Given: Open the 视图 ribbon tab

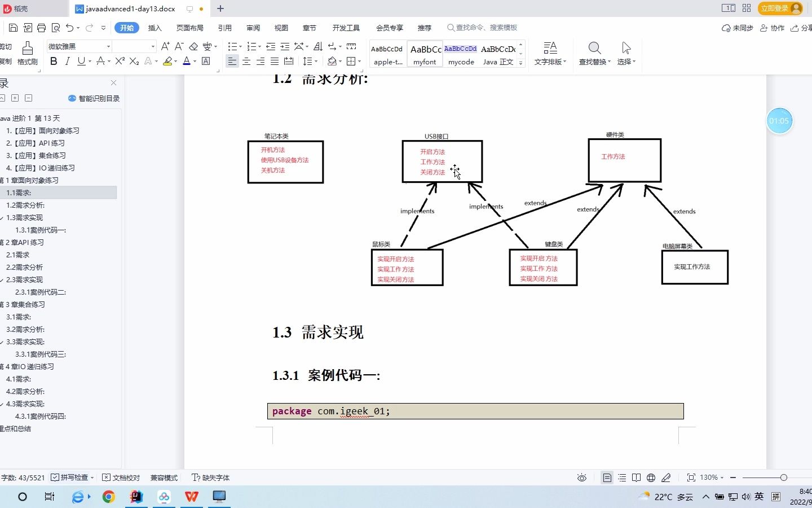Looking at the screenshot, I should pos(281,28).
